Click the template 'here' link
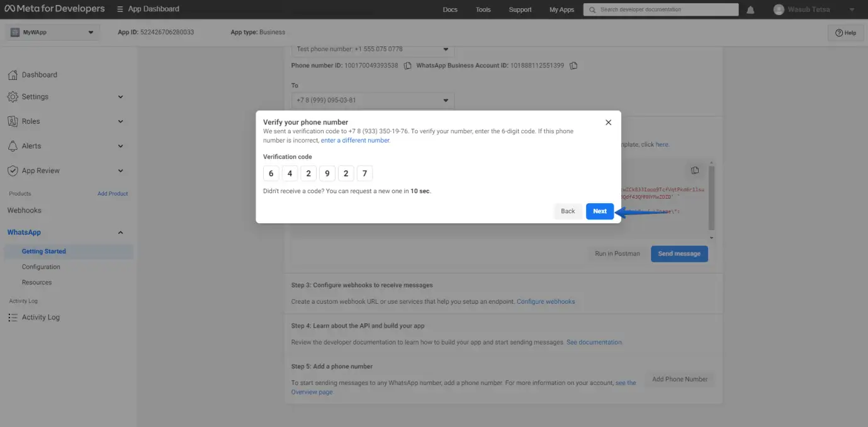Viewport: 868px width, 427px height. (x=662, y=145)
